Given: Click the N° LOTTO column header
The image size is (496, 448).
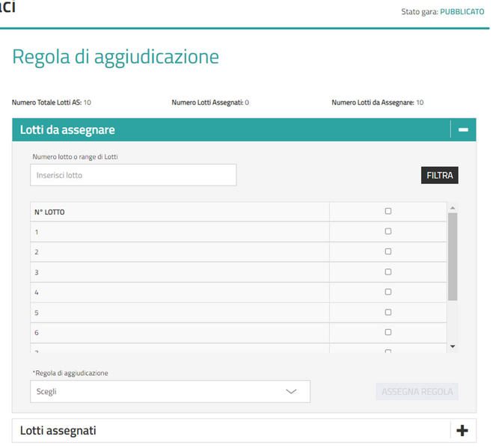Looking at the screenshot, I should coord(50,212).
